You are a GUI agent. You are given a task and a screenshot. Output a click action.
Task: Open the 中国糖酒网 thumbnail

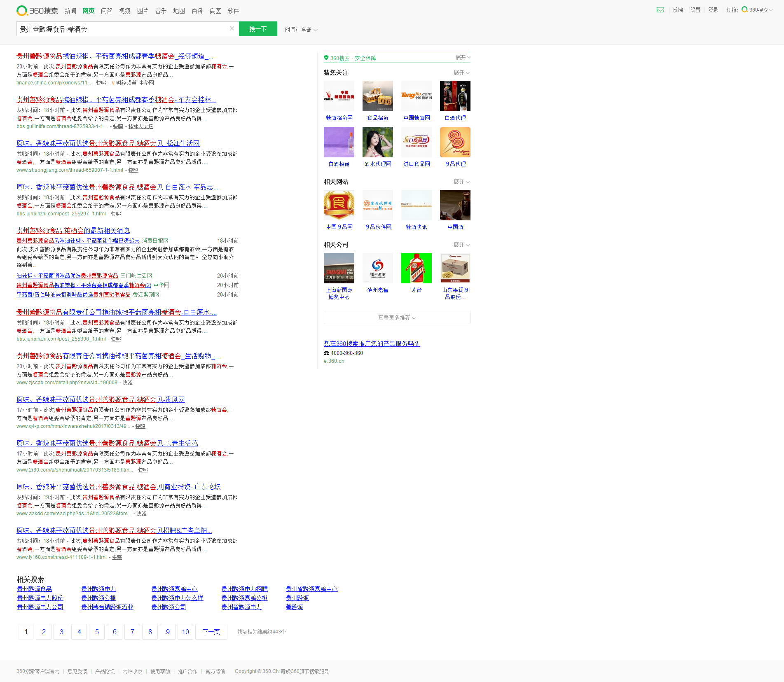click(417, 96)
